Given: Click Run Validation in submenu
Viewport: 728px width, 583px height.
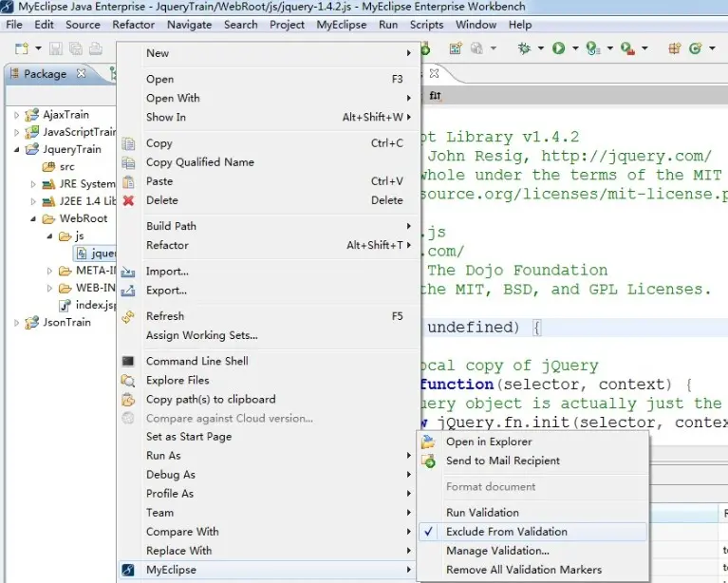Looking at the screenshot, I should 532,513.
